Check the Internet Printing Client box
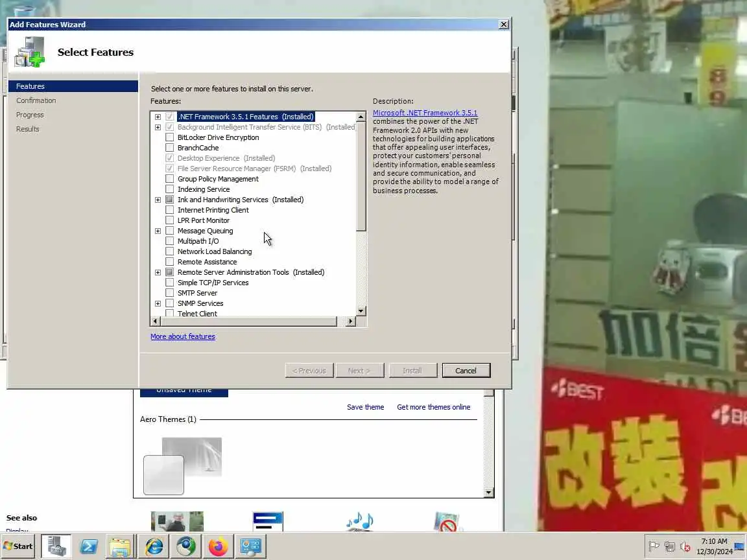747x560 pixels. point(170,210)
